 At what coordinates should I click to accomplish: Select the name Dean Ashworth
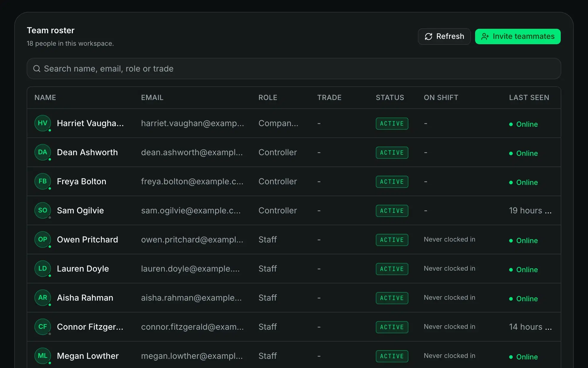(x=87, y=152)
